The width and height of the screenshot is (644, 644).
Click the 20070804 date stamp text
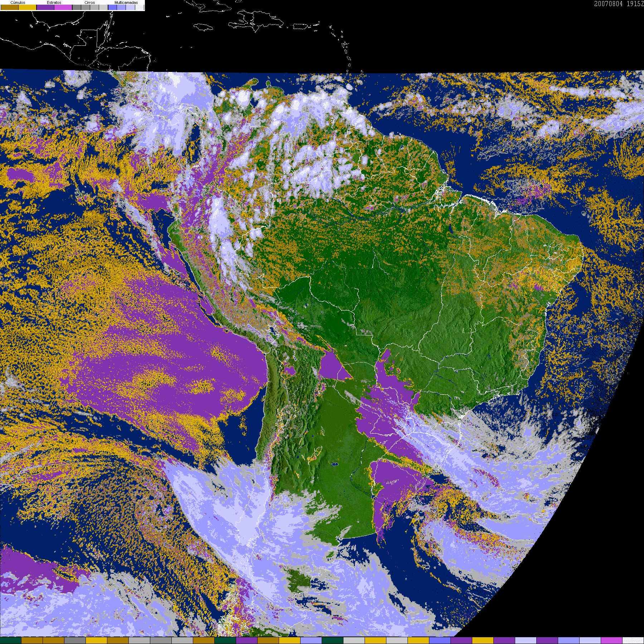(x=608, y=4)
